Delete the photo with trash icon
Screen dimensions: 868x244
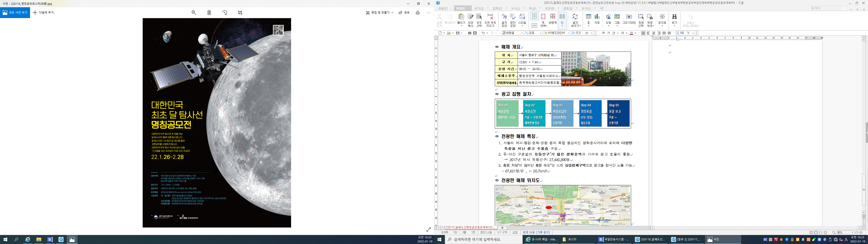click(x=209, y=12)
